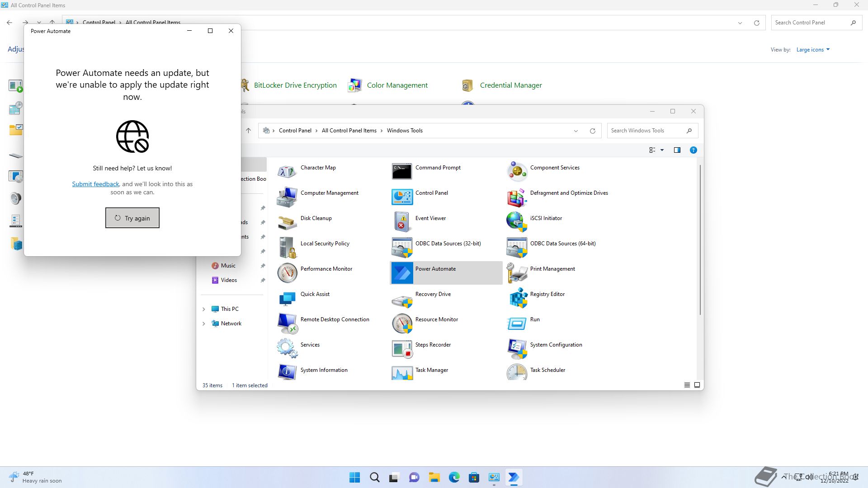Open Color Management

397,85
